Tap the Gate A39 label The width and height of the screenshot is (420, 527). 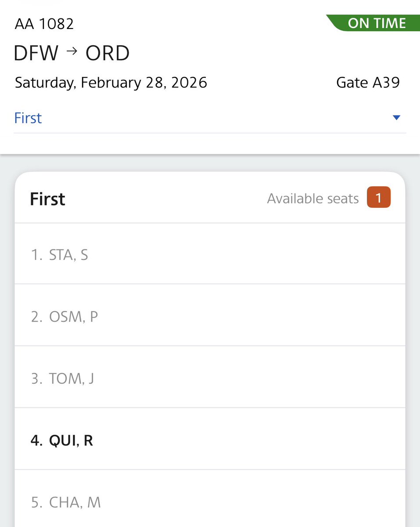368,83
